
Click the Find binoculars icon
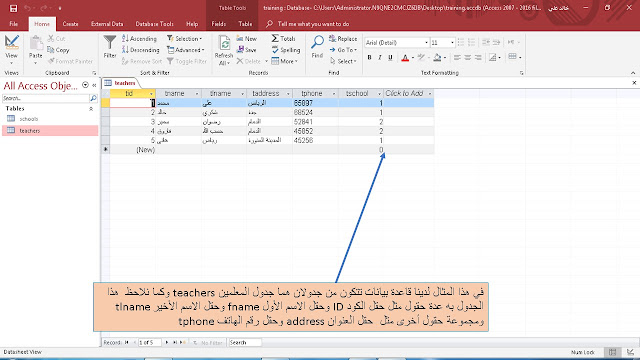click(317, 42)
